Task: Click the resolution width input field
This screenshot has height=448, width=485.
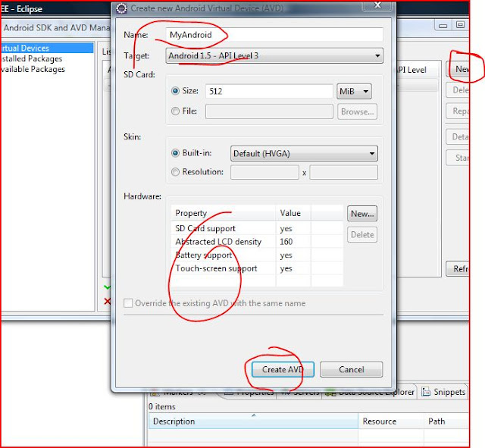Action: click(264, 172)
